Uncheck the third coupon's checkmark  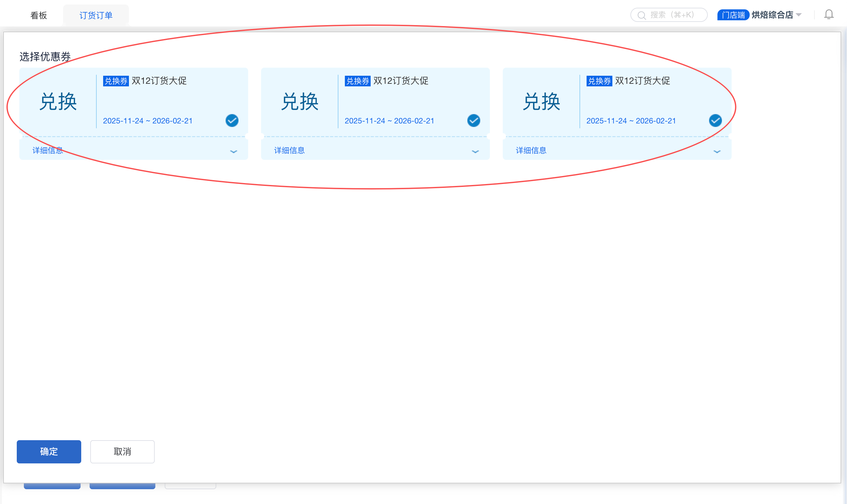(715, 121)
